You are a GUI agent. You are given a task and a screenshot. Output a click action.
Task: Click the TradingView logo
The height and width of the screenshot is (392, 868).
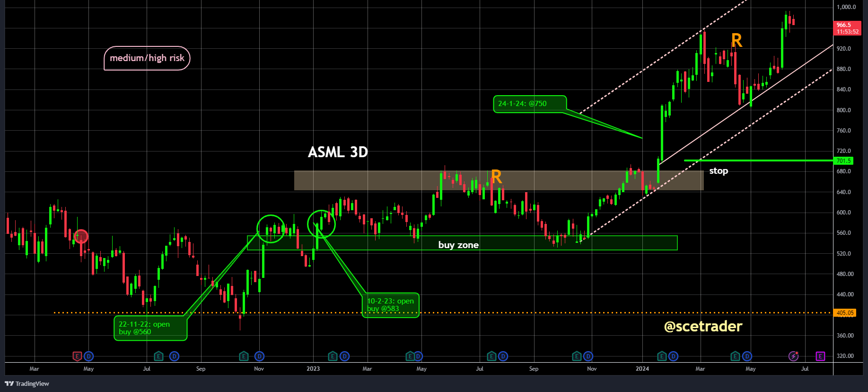tap(27, 383)
